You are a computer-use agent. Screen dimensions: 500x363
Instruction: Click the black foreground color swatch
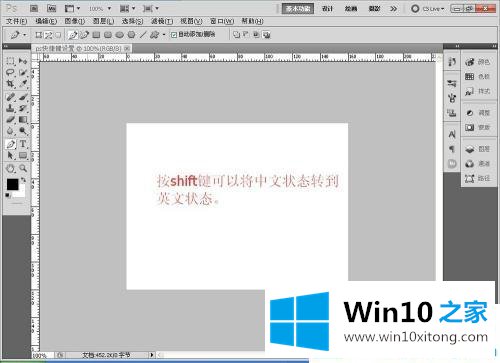(x=12, y=184)
